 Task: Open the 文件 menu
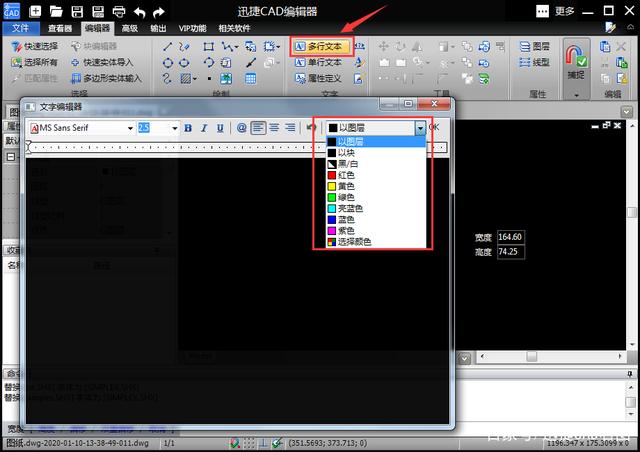point(20,28)
